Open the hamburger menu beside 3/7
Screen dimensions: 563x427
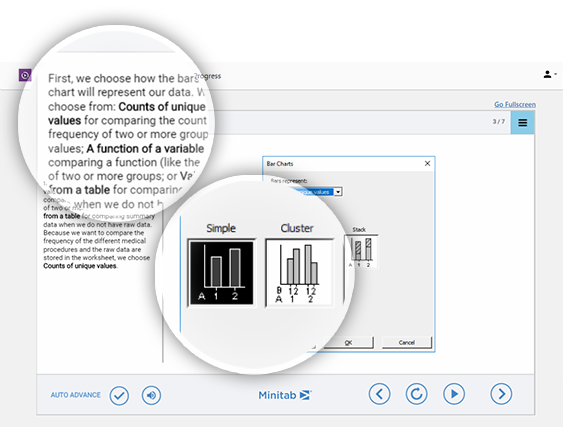(522, 122)
